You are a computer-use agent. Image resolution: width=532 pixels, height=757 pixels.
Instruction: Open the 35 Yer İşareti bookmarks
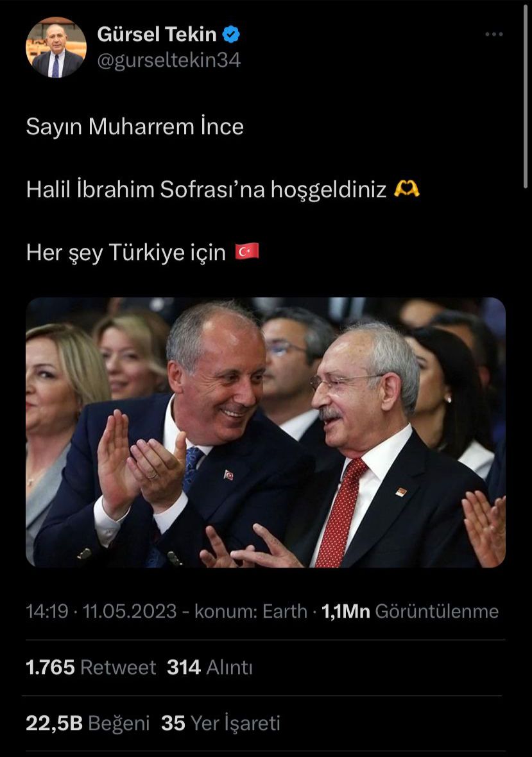click(x=220, y=723)
